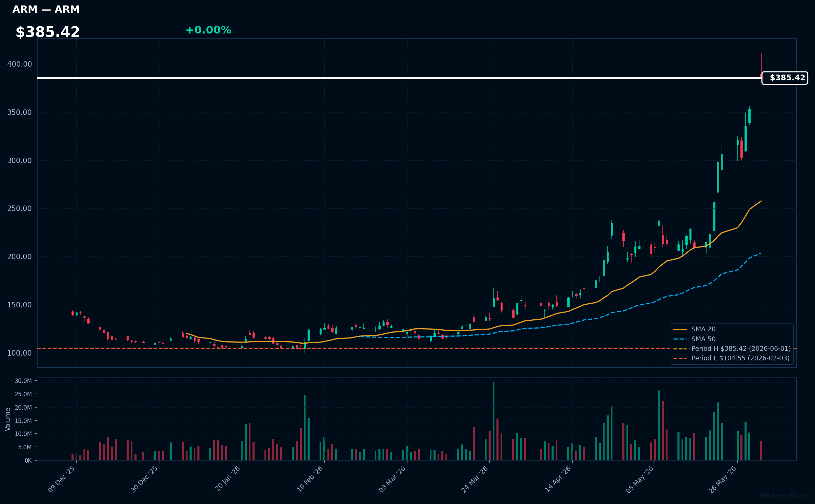Select the 26 May '26 date label
The width and height of the screenshot is (815, 504).
click(x=723, y=479)
